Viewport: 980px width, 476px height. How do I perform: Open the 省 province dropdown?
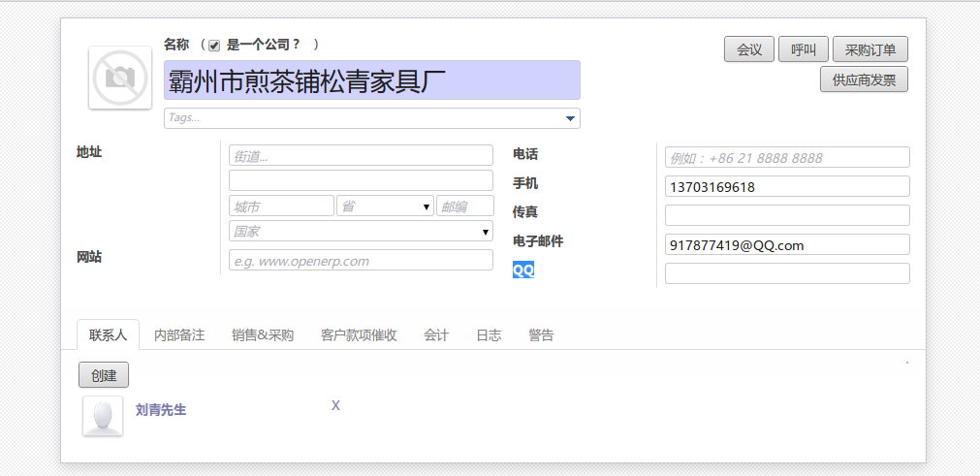coord(385,206)
